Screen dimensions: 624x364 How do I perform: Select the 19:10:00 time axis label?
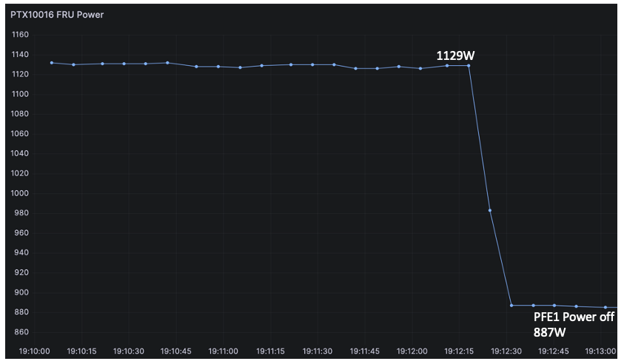(x=35, y=351)
